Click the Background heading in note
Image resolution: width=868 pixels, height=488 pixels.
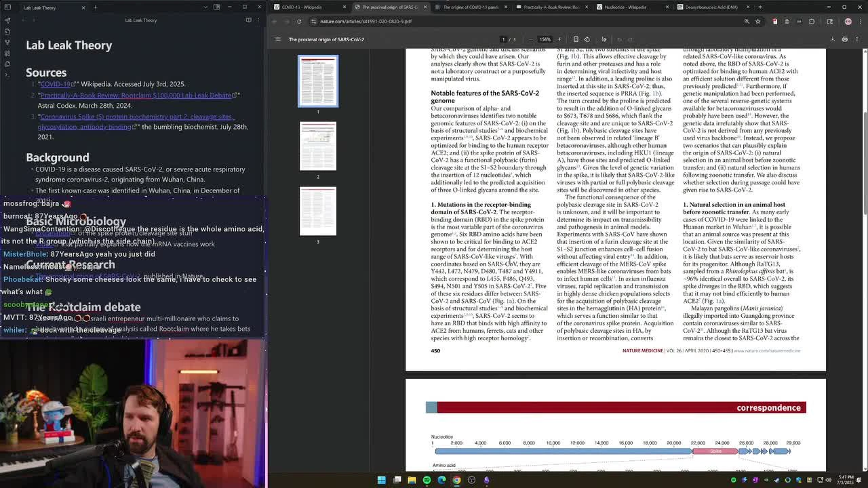pos(58,157)
